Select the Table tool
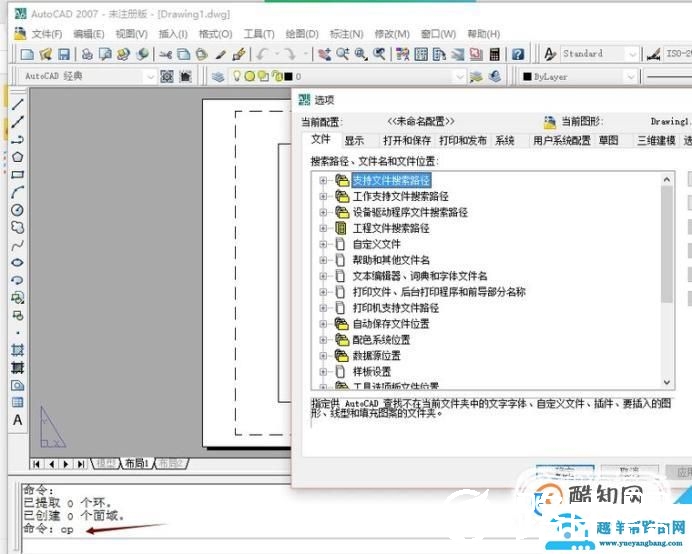The width and height of the screenshot is (692, 554). click(17, 402)
